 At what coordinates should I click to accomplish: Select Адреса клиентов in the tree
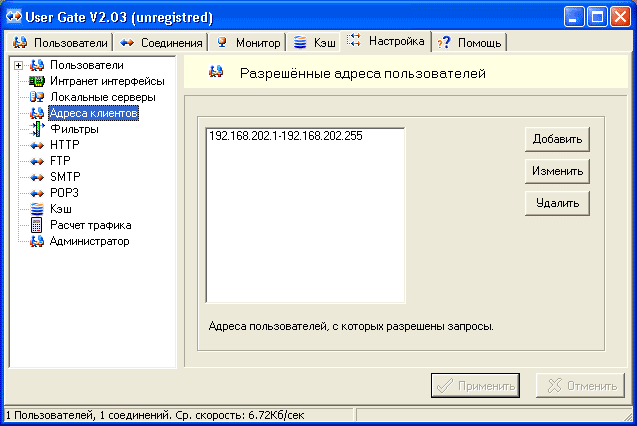93,113
